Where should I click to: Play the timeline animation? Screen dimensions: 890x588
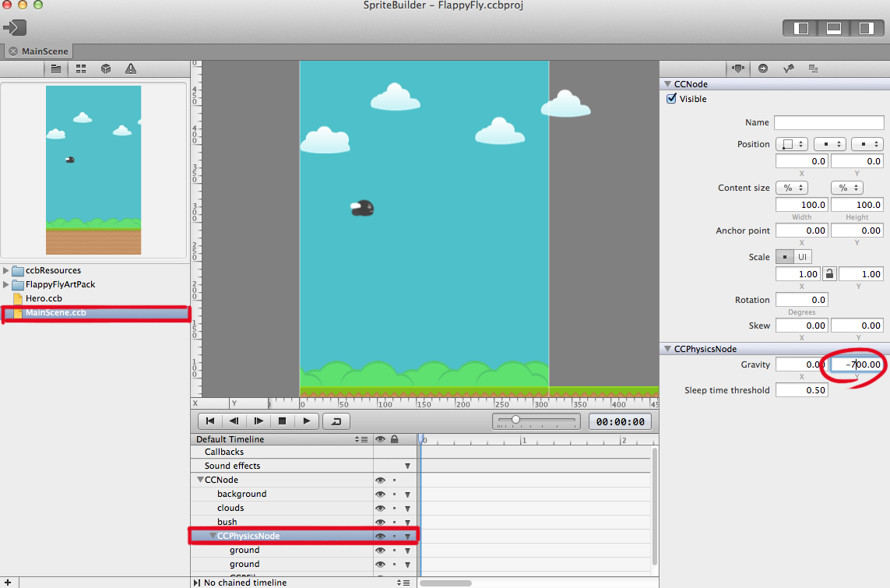[x=307, y=421]
